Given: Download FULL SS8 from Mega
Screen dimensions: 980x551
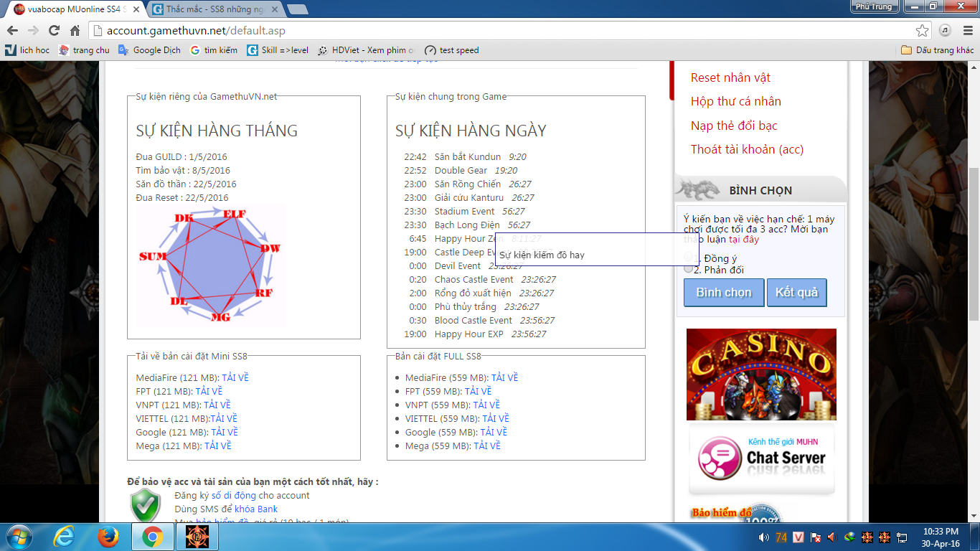Looking at the screenshot, I should point(487,446).
